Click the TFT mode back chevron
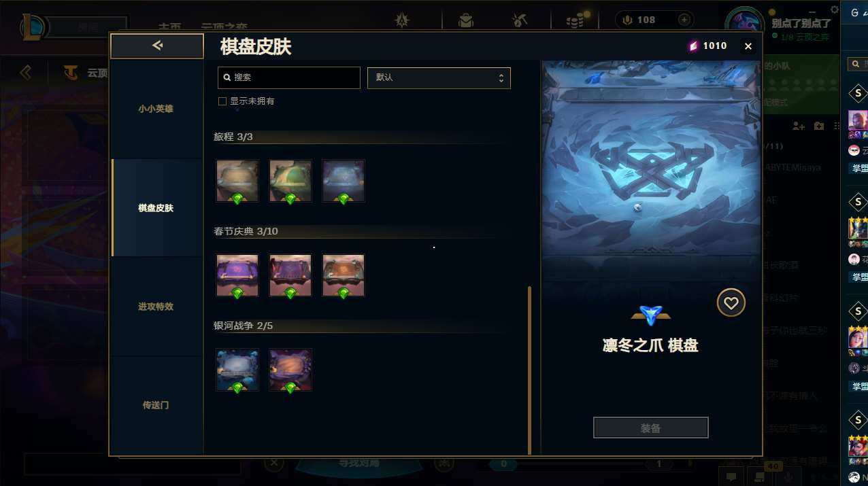The image size is (868, 486). 26,72
